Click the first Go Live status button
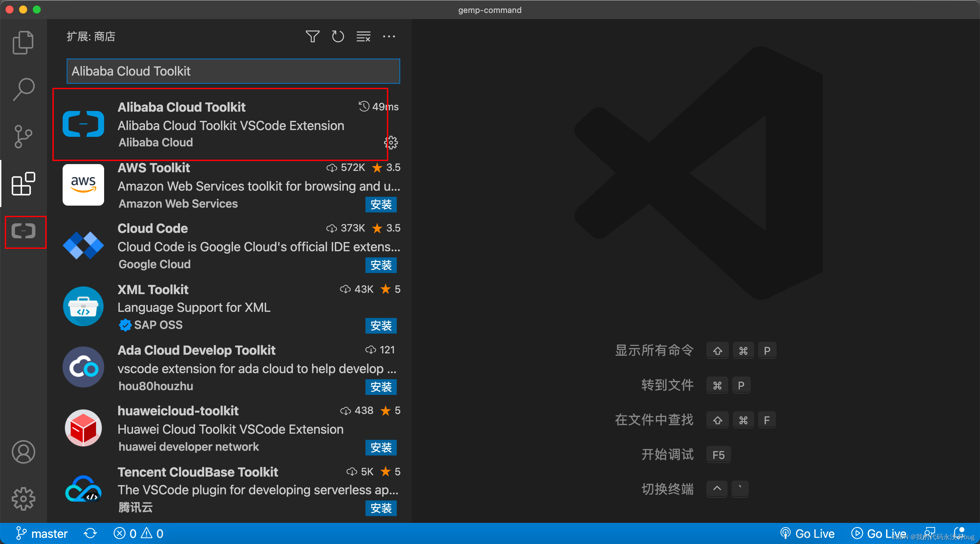This screenshot has height=544, width=980. [x=807, y=533]
